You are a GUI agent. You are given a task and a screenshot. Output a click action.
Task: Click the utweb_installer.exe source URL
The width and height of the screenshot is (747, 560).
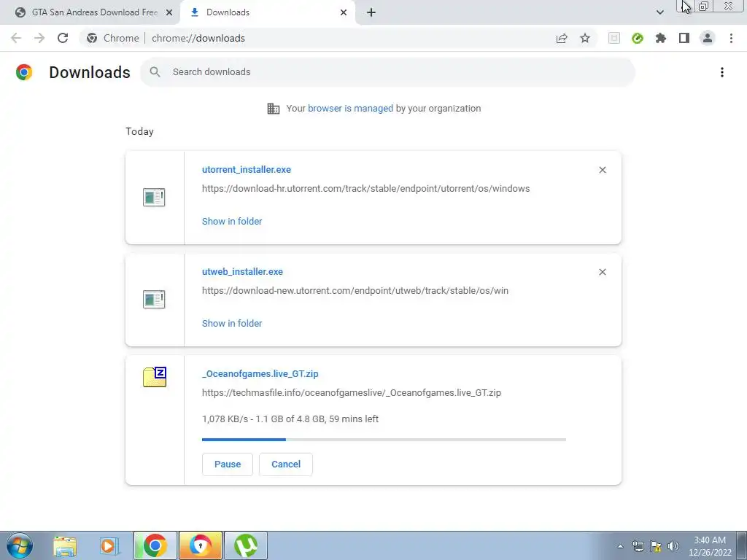(x=355, y=290)
